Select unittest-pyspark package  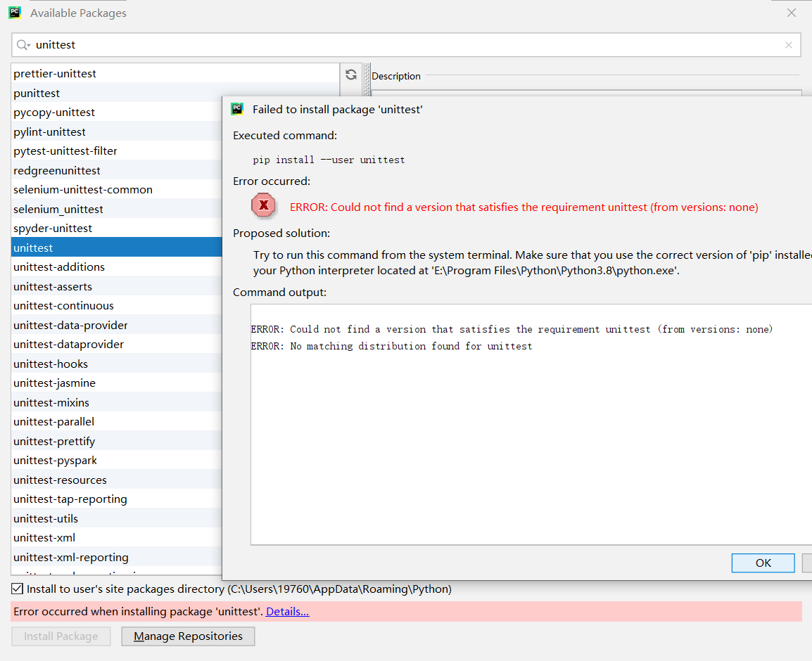117,460
